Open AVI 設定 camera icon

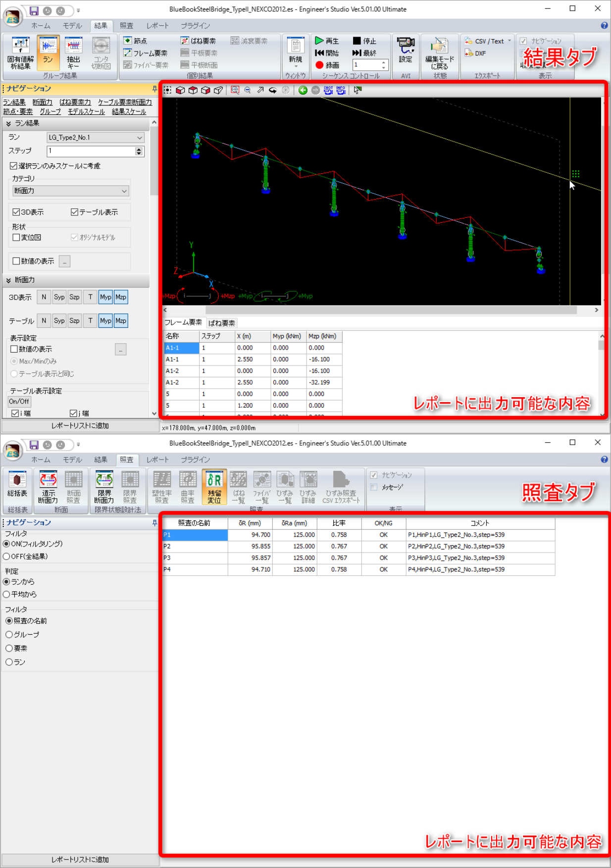coord(406,50)
